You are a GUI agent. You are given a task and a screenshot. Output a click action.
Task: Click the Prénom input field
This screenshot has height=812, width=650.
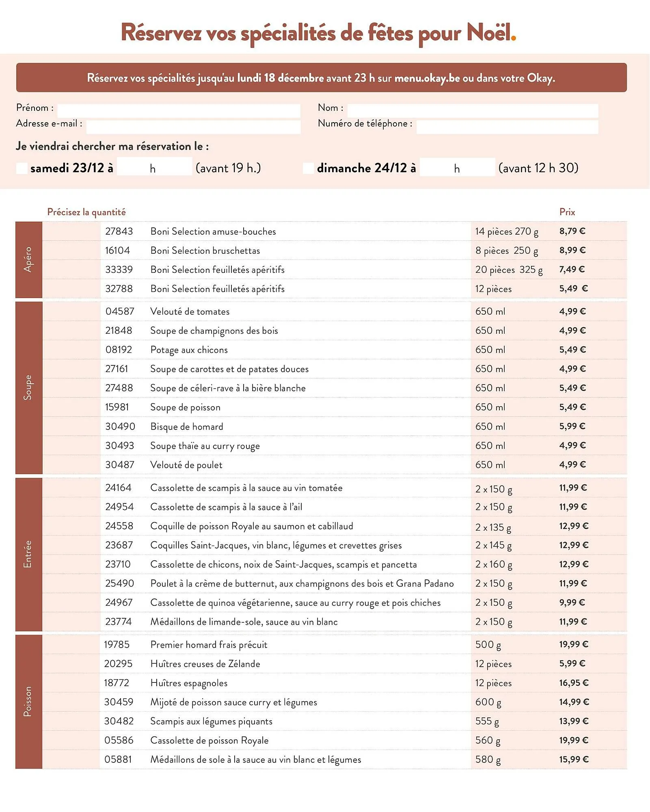(179, 108)
